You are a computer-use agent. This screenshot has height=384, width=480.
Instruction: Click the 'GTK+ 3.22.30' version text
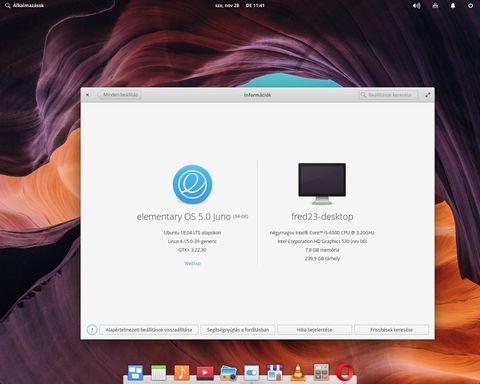(x=192, y=250)
